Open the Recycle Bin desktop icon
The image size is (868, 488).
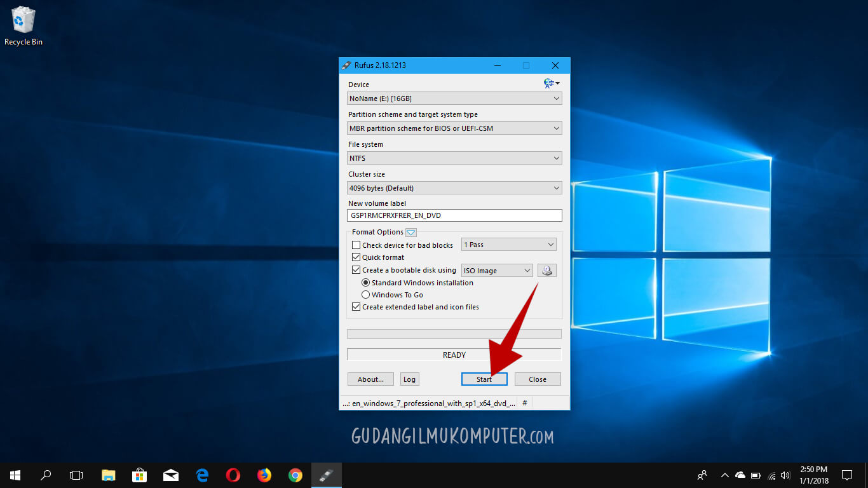coord(24,25)
